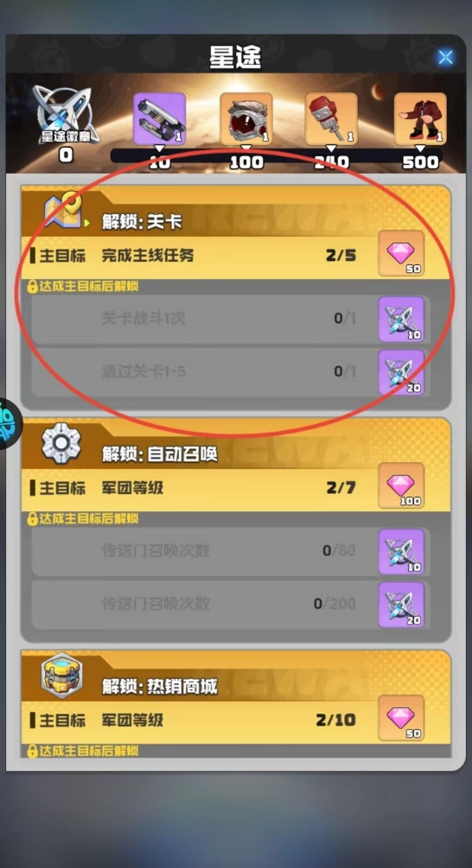Select the blaster reward at milestone 10
This screenshot has width=472, height=868.
click(160, 118)
